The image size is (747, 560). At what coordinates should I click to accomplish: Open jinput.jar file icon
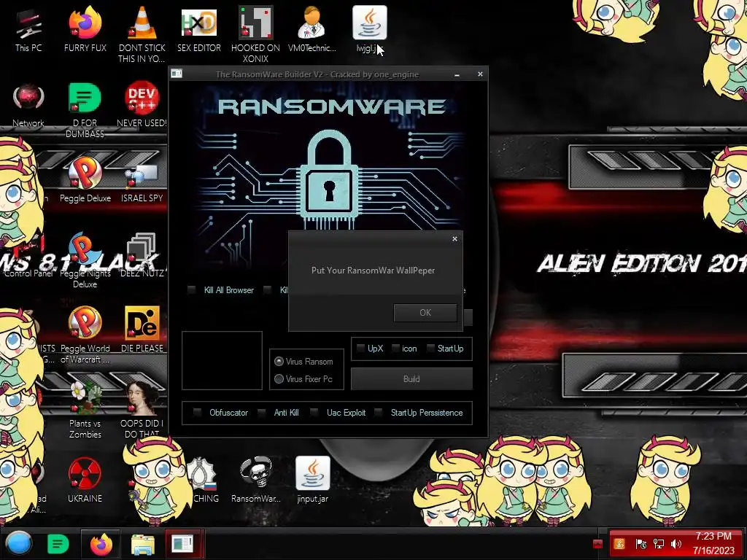coord(312,480)
